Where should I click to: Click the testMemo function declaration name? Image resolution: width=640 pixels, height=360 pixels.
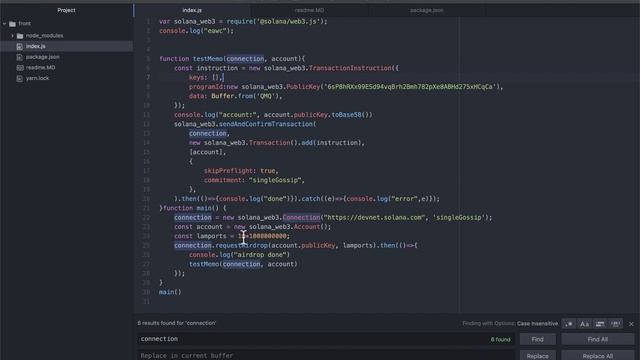[208, 59]
